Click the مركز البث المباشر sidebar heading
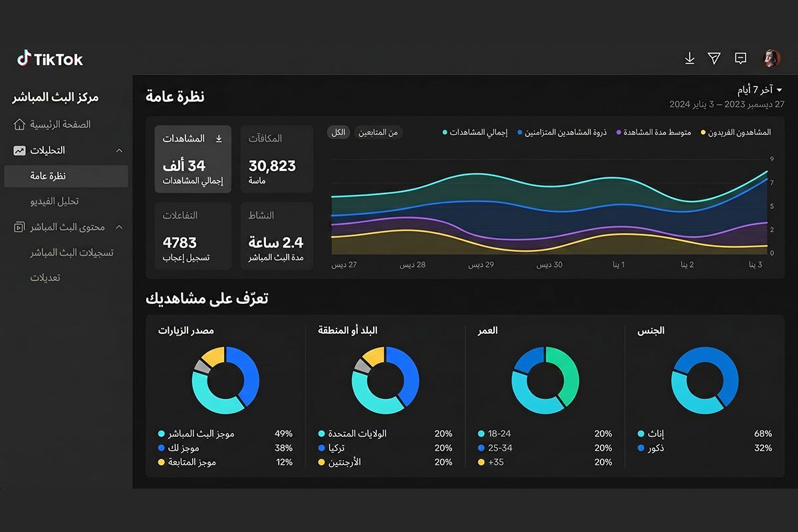 click(55, 98)
